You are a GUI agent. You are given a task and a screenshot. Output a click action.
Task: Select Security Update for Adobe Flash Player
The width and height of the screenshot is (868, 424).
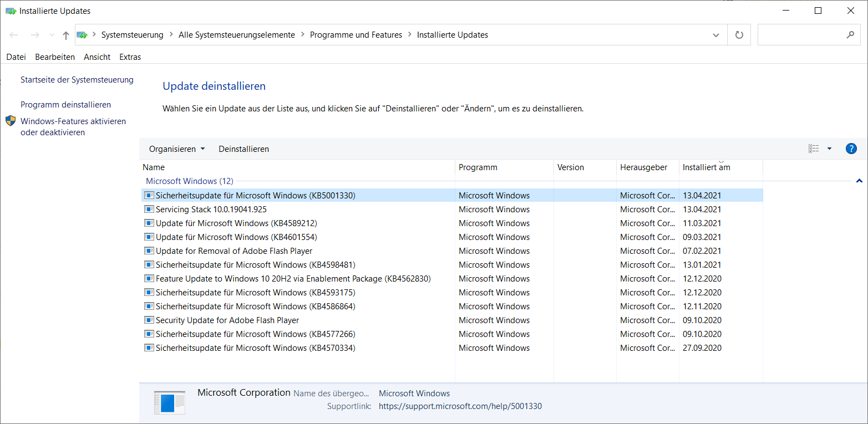click(227, 320)
